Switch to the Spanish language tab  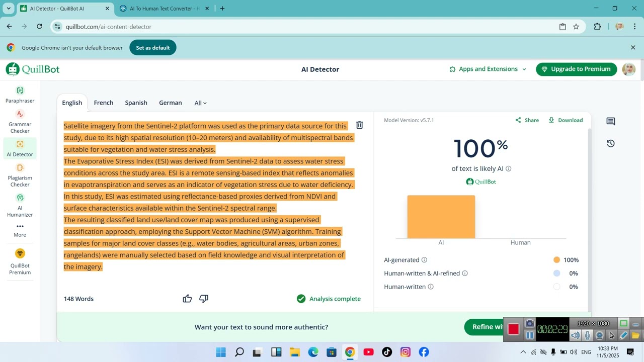136,103
